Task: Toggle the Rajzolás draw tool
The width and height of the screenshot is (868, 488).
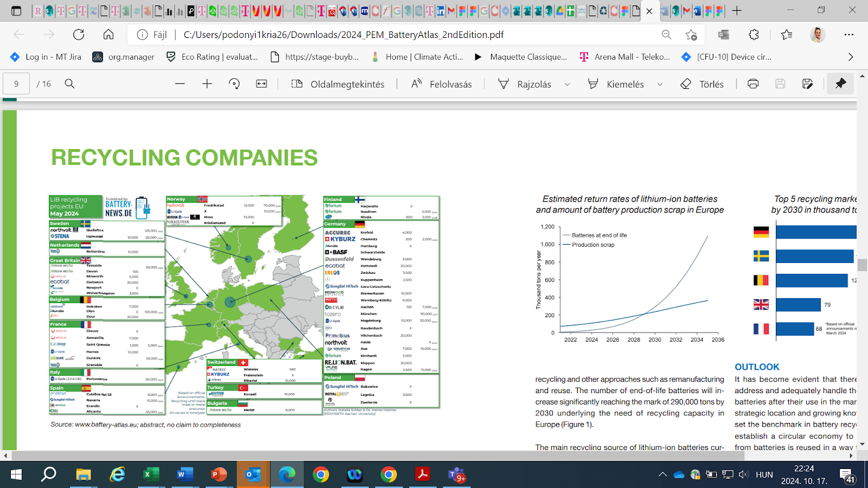Action: (525, 84)
